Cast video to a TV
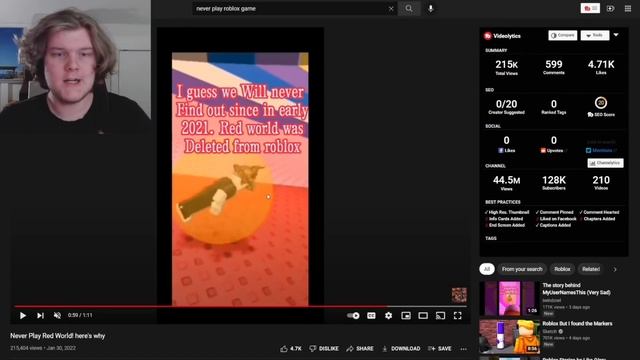Screen dimensions: 640x360 [440, 316]
